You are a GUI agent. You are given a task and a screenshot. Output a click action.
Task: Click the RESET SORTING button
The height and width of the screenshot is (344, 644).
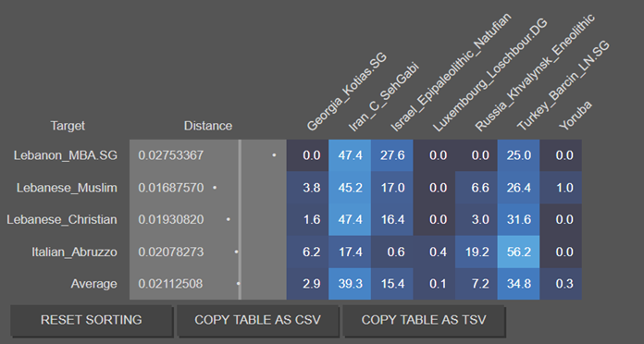point(92,320)
